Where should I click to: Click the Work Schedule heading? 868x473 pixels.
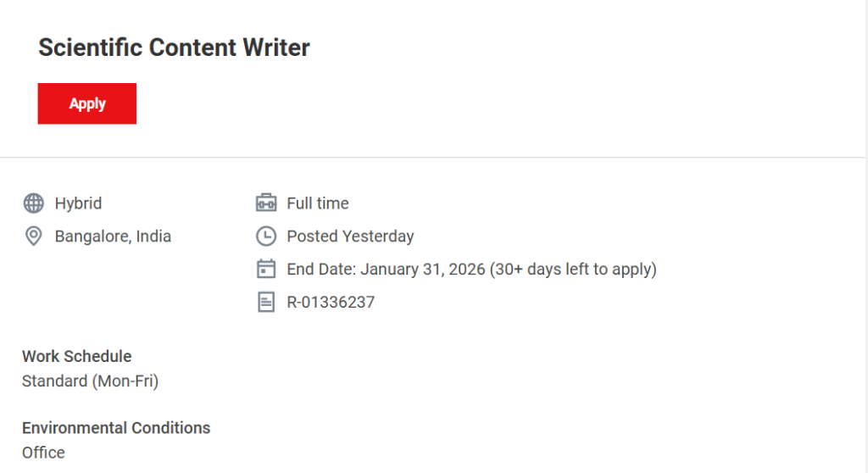click(76, 356)
